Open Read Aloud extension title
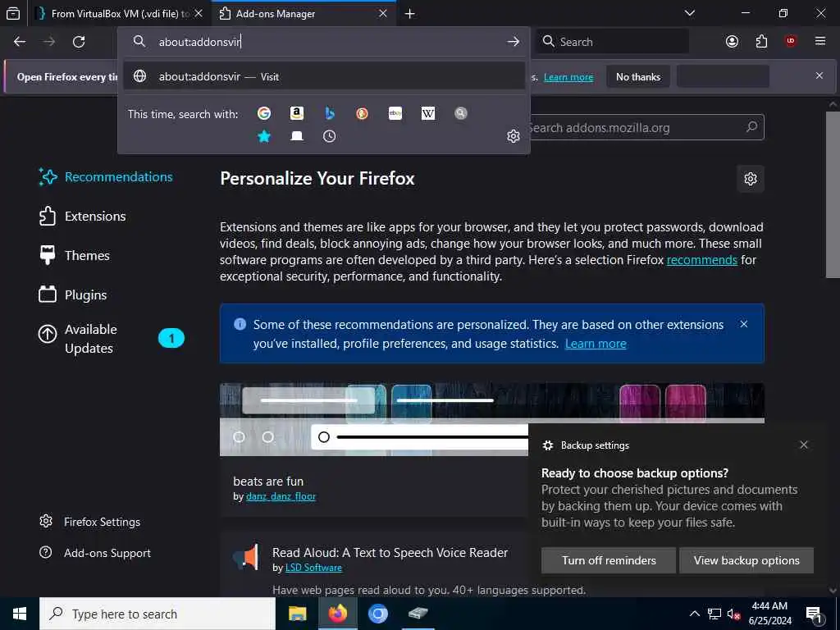The width and height of the screenshot is (840, 630). click(x=390, y=552)
